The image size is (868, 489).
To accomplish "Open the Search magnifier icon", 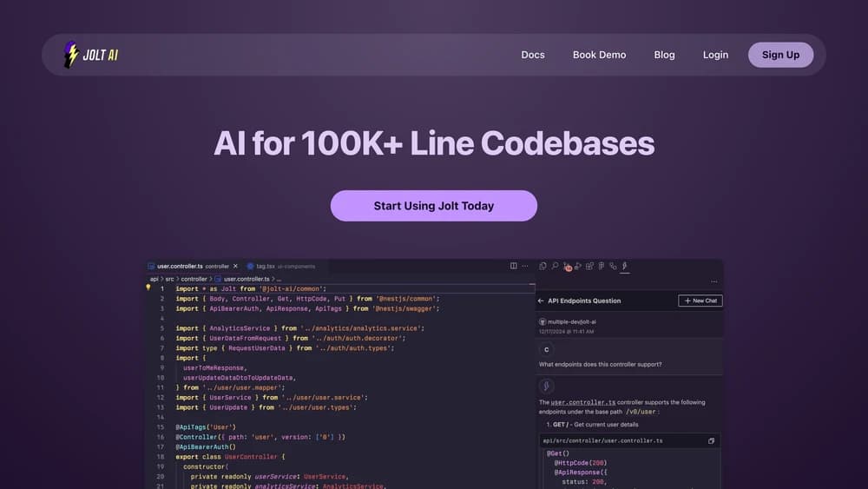I will pos(555,266).
